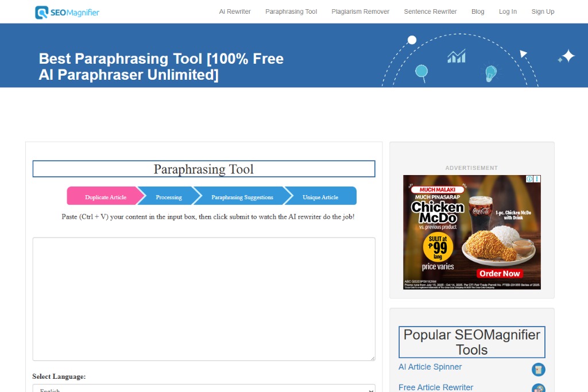Open the Ai Rewriter menu item
Image resolution: width=588 pixels, height=392 pixels.
(235, 11)
